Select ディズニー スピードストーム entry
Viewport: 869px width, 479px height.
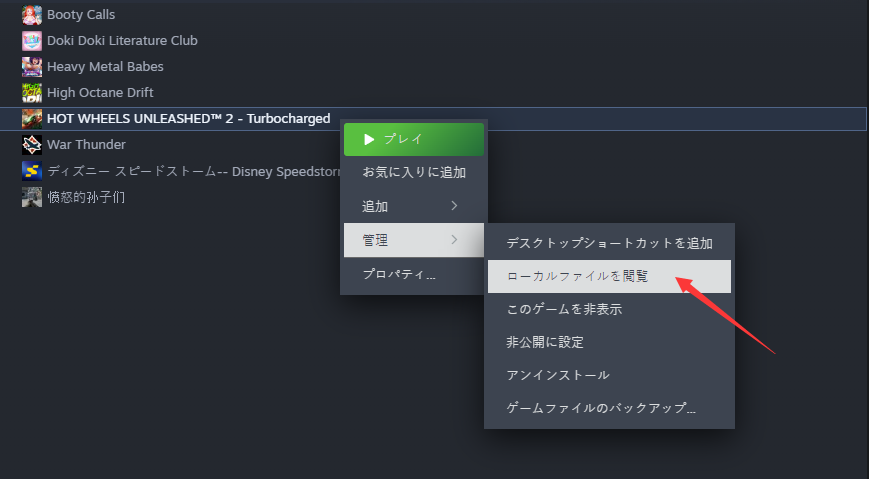(x=193, y=171)
